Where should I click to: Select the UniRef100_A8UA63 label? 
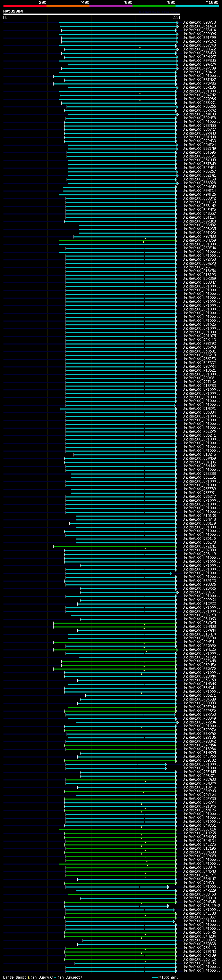coord(199,619)
